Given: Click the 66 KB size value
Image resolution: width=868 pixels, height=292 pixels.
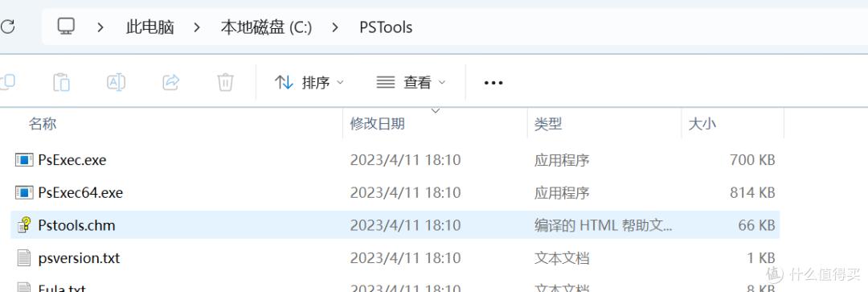Looking at the screenshot, I should point(757,225).
